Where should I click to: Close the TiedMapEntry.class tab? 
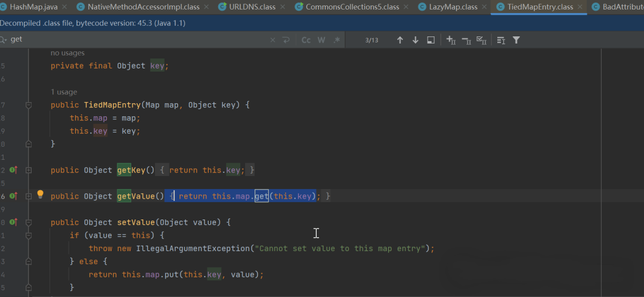(580, 7)
